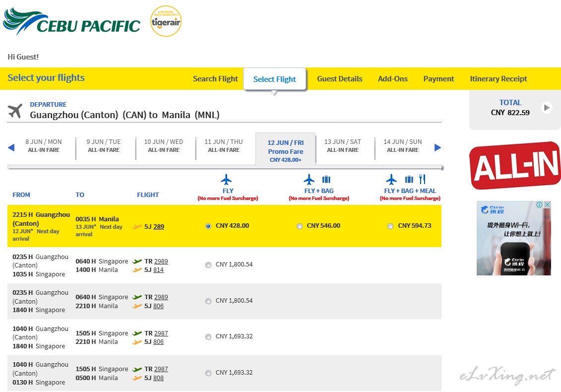Choose 8 JUN / MON date tab
The image size is (561, 392).
tap(44, 146)
